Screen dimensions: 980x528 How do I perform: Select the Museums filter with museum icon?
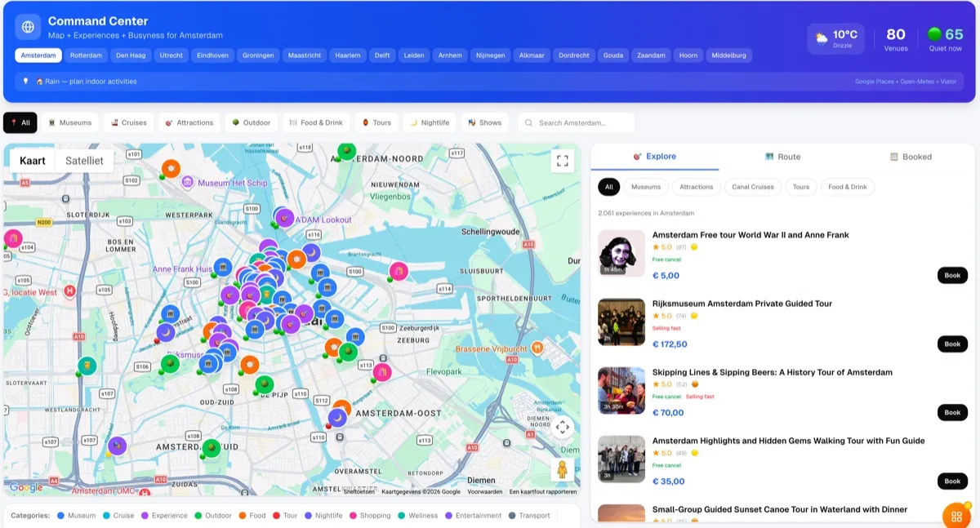tap(71, 122)
